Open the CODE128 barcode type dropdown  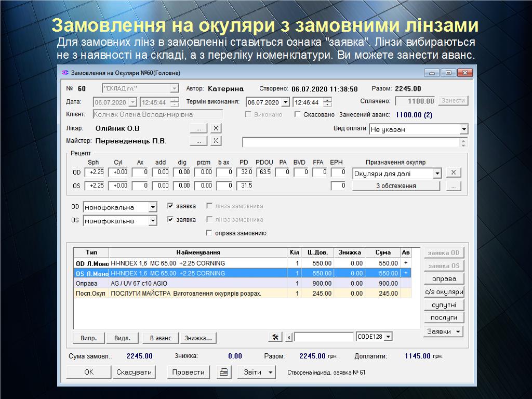tap(388, 337)
